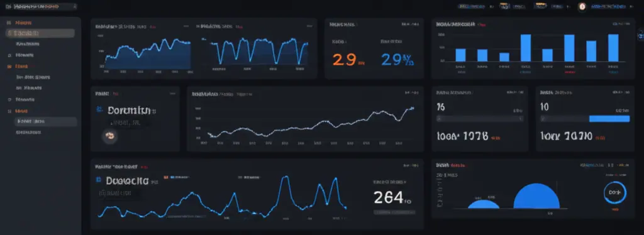Screen dimensions: 644x235
Task: Click the blue icon on the right window edge
Action: click(x=641, y=36)
